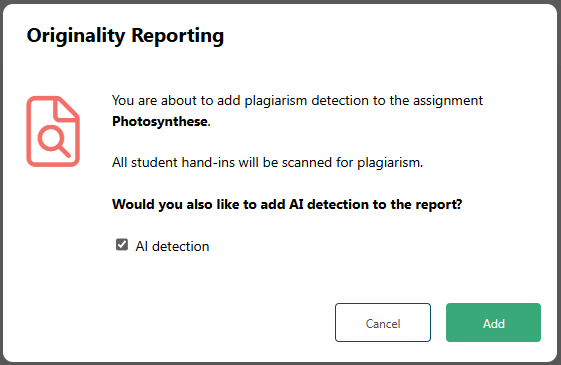
Task: Click the word 'assignment' in the first sentence
Action: point(448,101)
